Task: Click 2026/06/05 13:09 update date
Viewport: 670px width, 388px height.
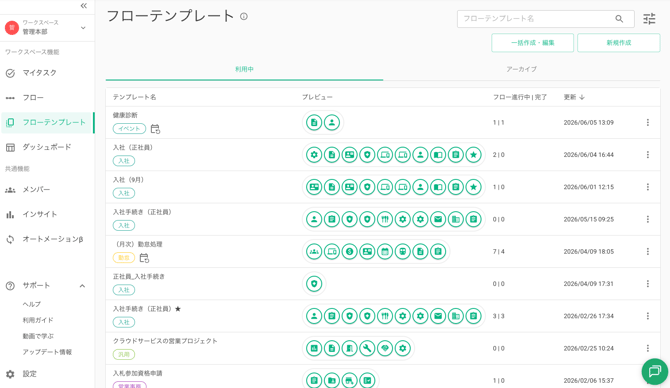Action: (588, 123)
